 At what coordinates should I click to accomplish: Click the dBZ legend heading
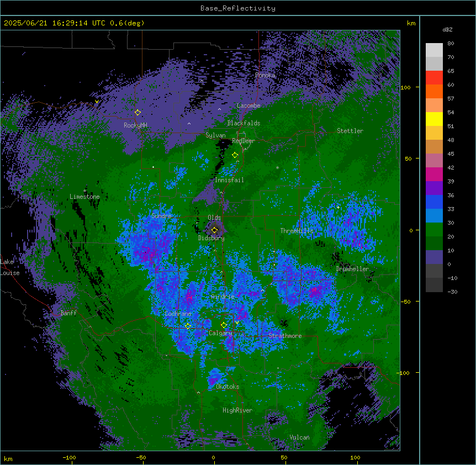coord(447,30)
